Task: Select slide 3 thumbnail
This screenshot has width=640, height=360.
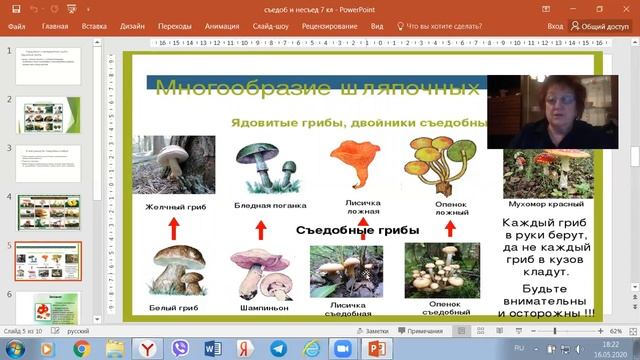Action: (x=48, y=164)
